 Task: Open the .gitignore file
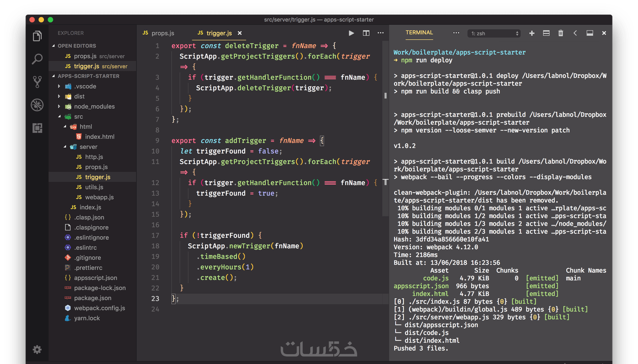(x=87, y=258)
